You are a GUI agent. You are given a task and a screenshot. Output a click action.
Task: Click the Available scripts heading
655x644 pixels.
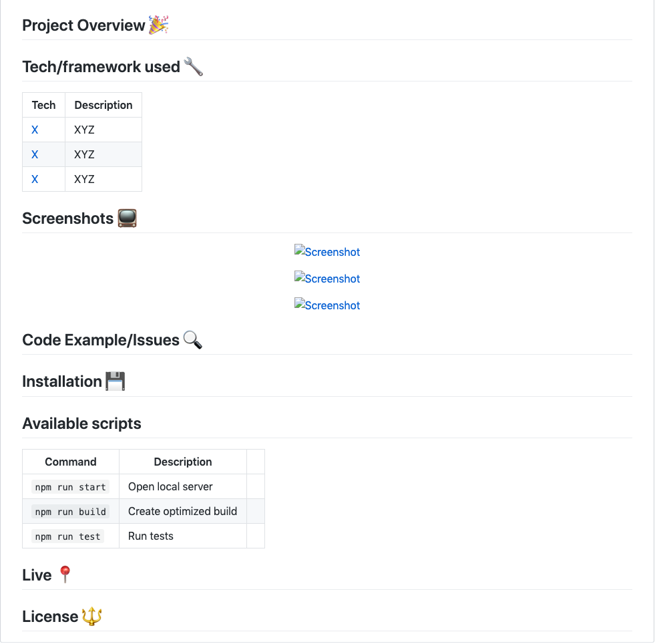[81, 424]
